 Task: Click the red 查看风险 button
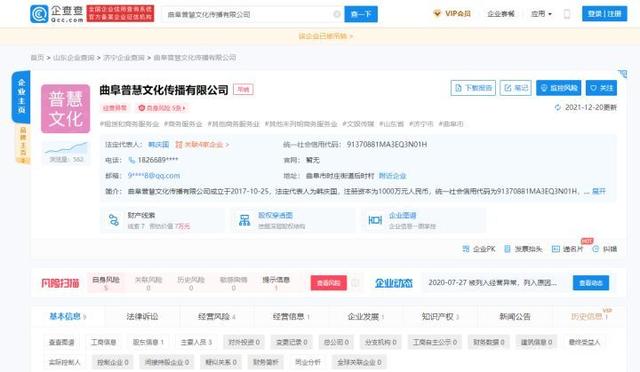tap(329, 283)
